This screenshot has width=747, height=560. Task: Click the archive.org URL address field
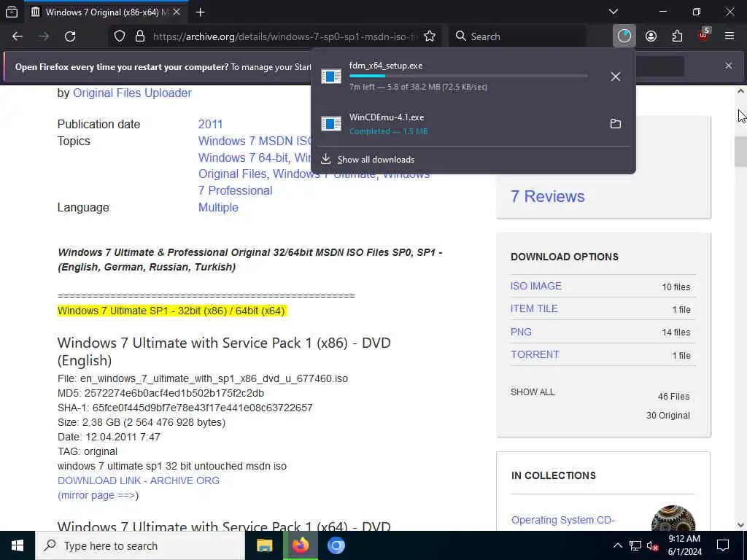tap(285, 36)
